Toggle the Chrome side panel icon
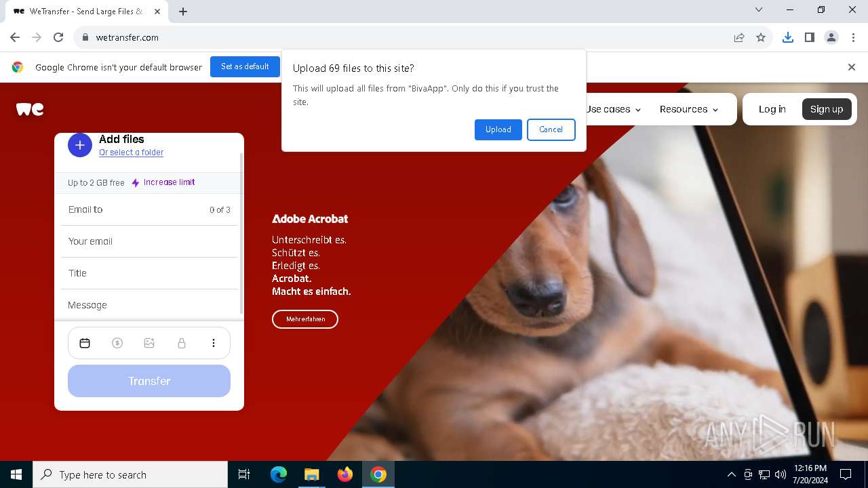The image size is (868, 488). (810, 37)
